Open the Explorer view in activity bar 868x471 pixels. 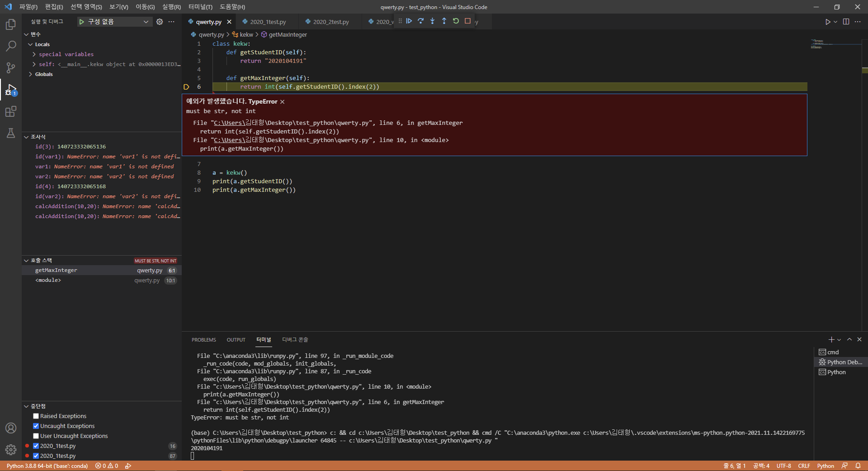pyautogui.click(x=11, y=24)
